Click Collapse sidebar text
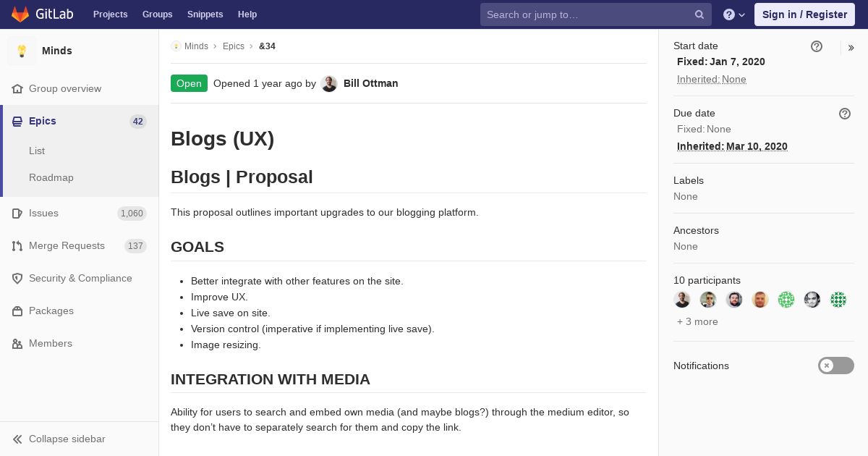 (67, 439)
